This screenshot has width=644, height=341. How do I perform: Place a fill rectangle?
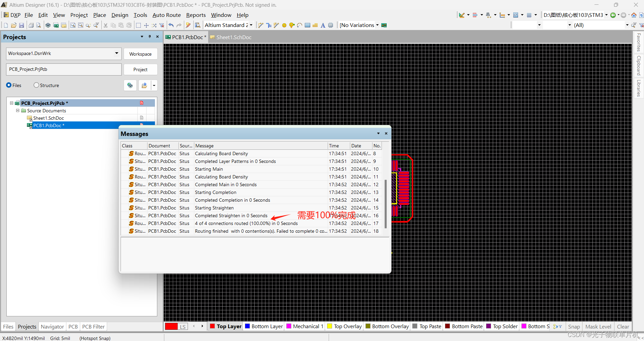308,25
